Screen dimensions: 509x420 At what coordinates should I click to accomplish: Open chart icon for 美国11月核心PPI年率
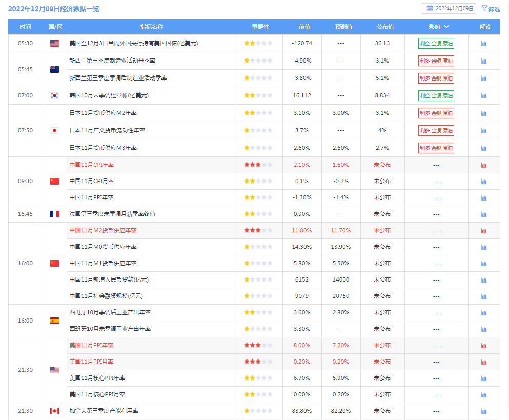click(x=484, y=378)
